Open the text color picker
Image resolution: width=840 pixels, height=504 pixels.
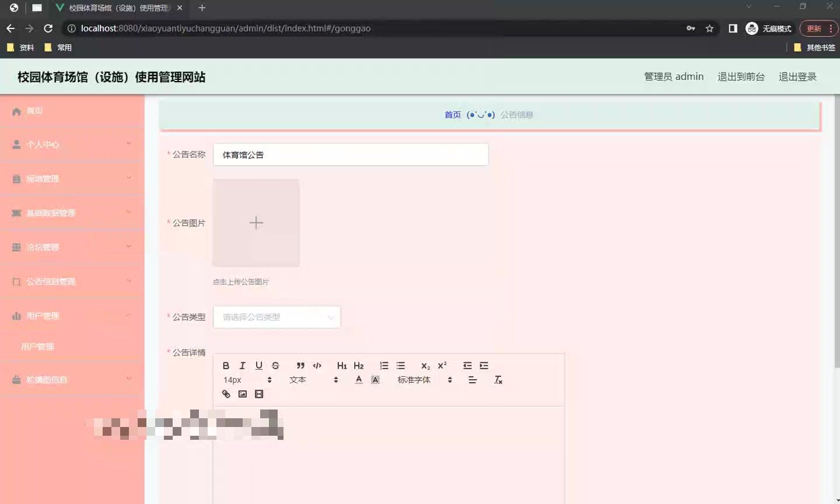(359, 380)
